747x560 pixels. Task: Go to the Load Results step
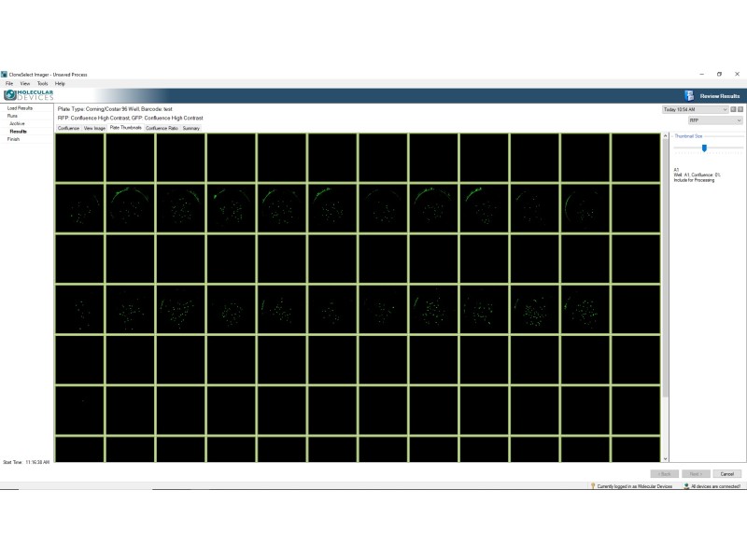pos(20,108)
